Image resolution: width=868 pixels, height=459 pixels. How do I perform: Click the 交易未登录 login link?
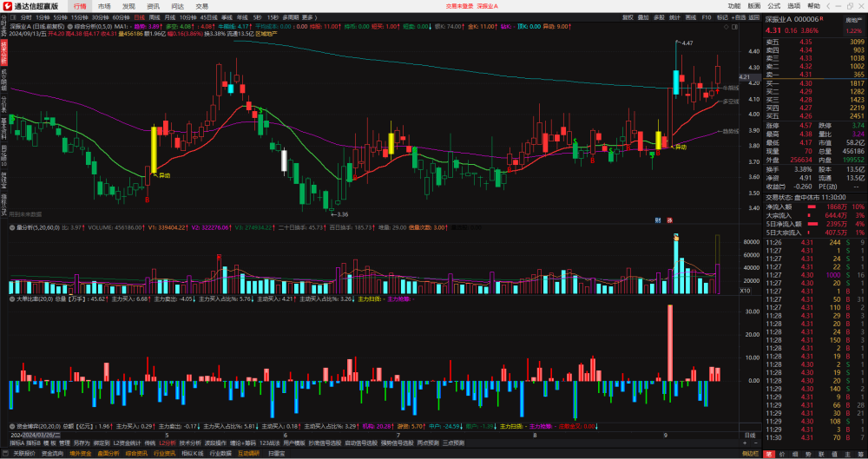(457, 6)
